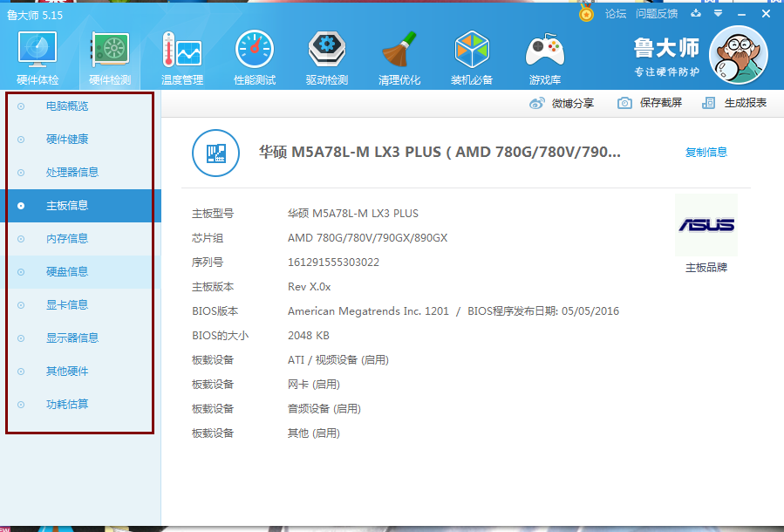Click 网卡 (启用) onboard device entry
Viewport: 784px width, 532px height.
click(313, 385)
